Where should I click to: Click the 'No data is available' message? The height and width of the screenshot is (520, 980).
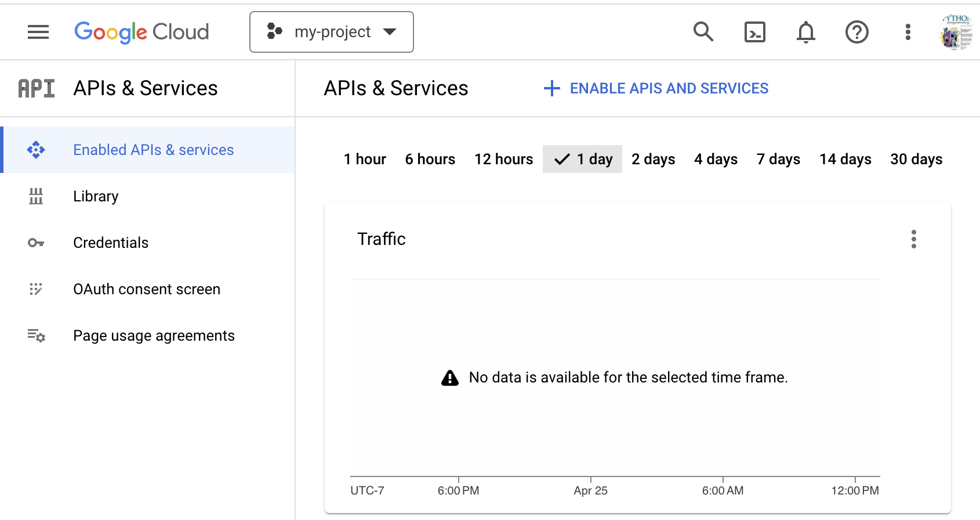pyautogui.click(x=629, y=378)
